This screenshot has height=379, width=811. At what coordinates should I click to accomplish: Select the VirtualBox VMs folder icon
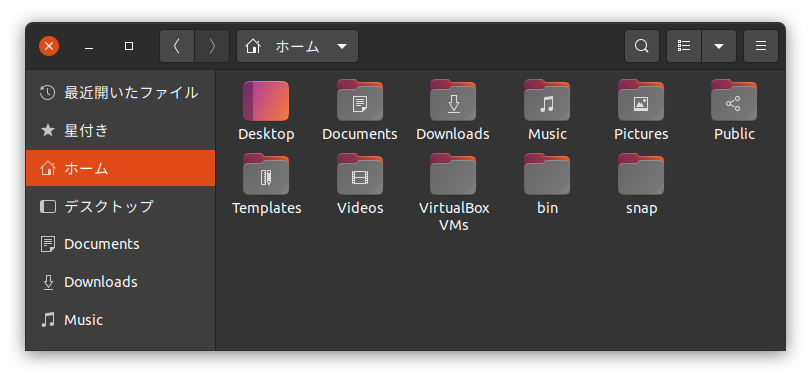(x=453, y=175)
